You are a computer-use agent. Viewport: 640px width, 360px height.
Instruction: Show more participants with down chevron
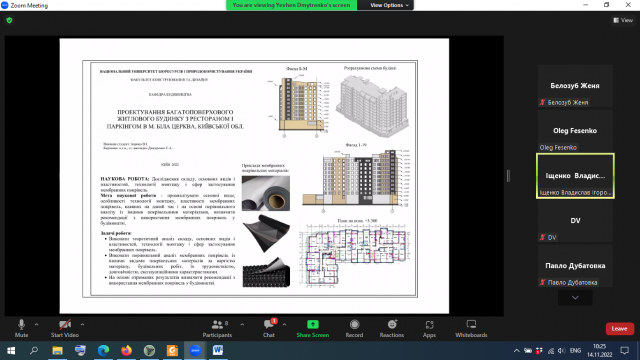point(575,298)
